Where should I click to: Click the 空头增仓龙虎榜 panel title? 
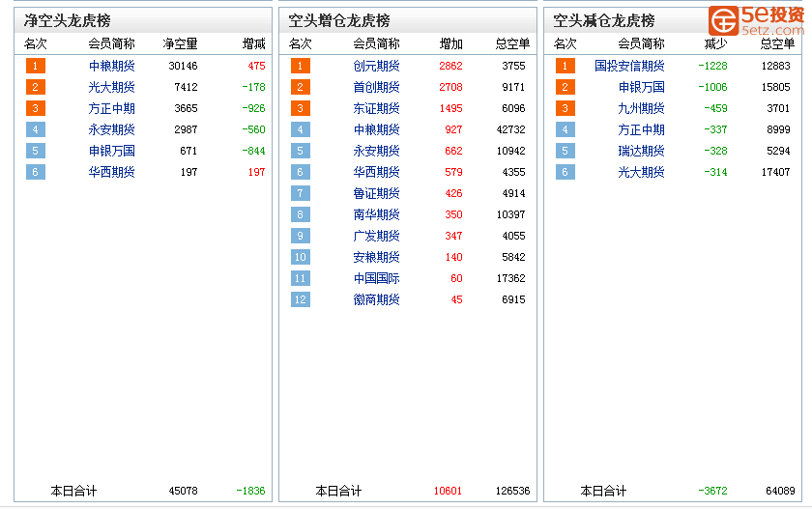pyautogui.click(x=339, y=20)
